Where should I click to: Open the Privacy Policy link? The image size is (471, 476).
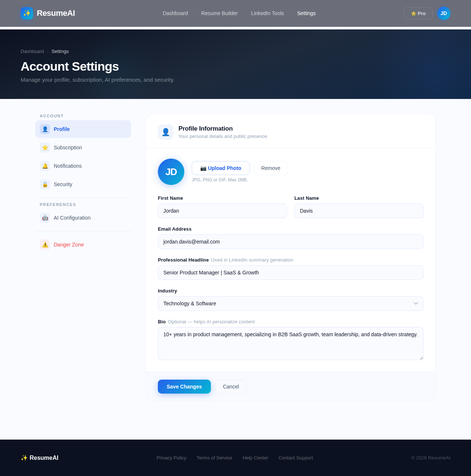point(171,458)
